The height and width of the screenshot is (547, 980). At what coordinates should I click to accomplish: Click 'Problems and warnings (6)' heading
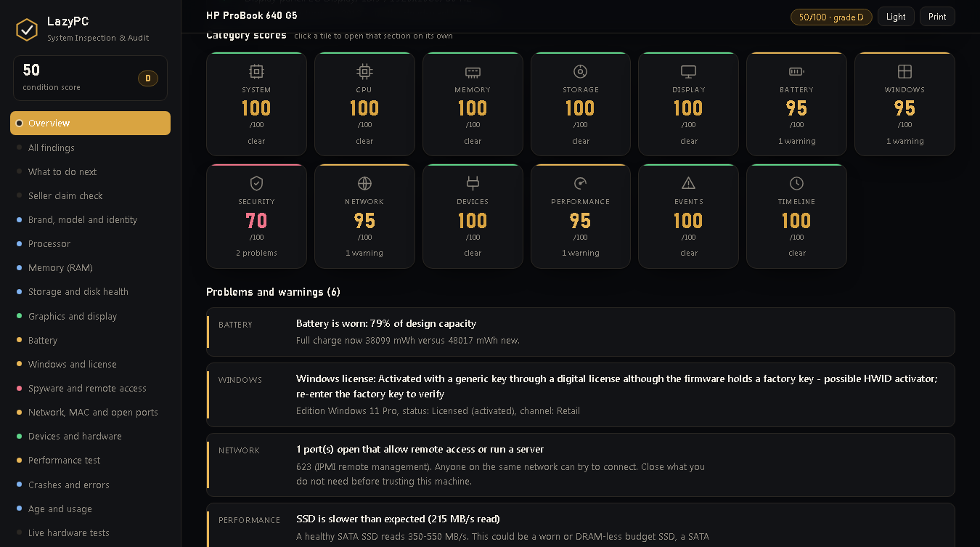[273, 292]
